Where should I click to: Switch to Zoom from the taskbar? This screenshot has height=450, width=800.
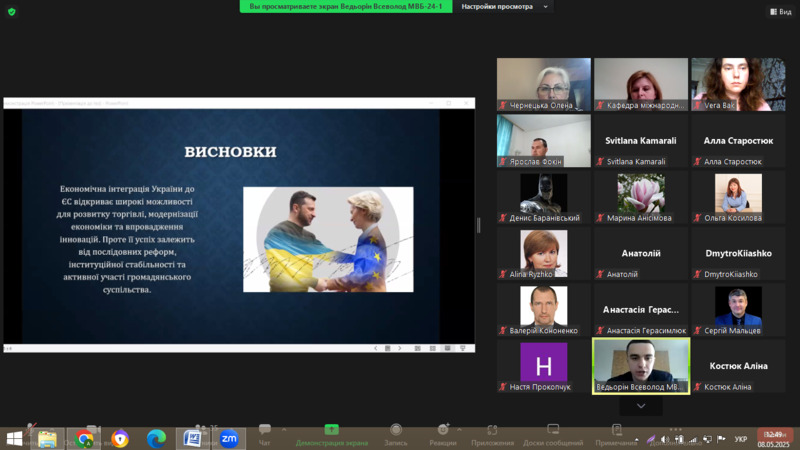coord(229,439)
